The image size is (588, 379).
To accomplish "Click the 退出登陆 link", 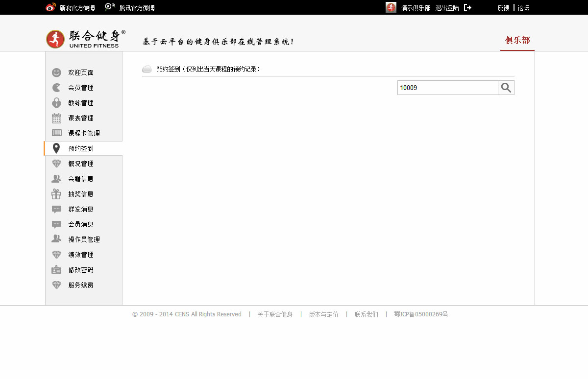I will pyautogui.click(x=447, y=8).
